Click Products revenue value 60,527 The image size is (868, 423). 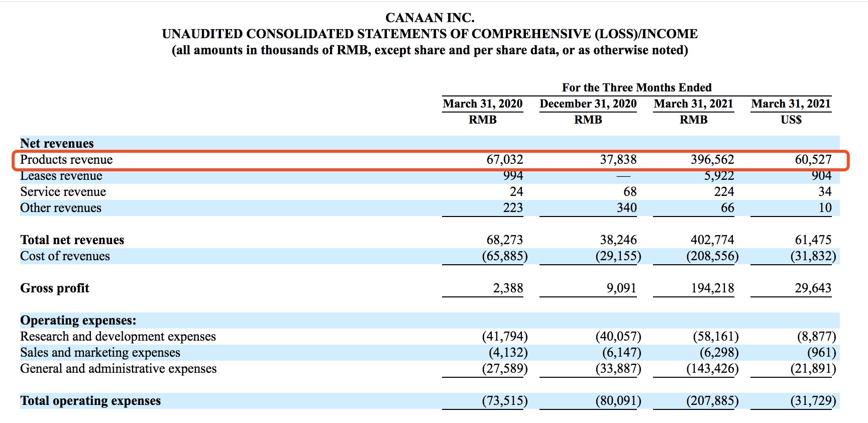coord(813,160)
